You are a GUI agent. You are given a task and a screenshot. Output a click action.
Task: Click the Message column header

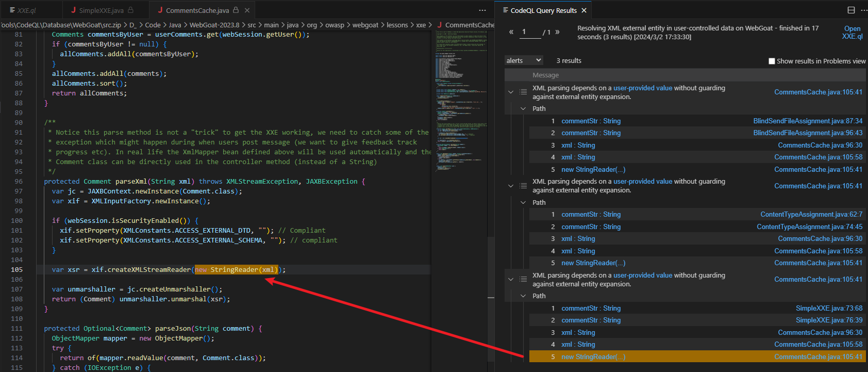click(x=545, y=75)
